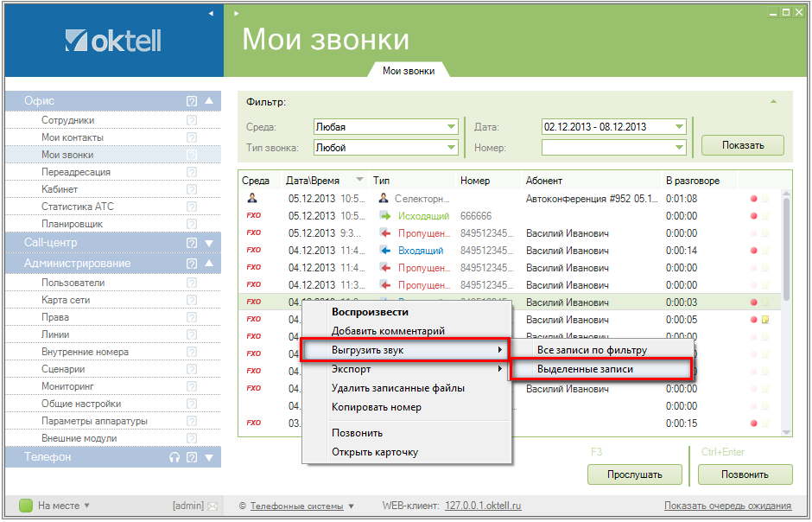812x522 pixels.
Task: Click yellow note icon in 0:00:05 row
Action: [765, 320]
